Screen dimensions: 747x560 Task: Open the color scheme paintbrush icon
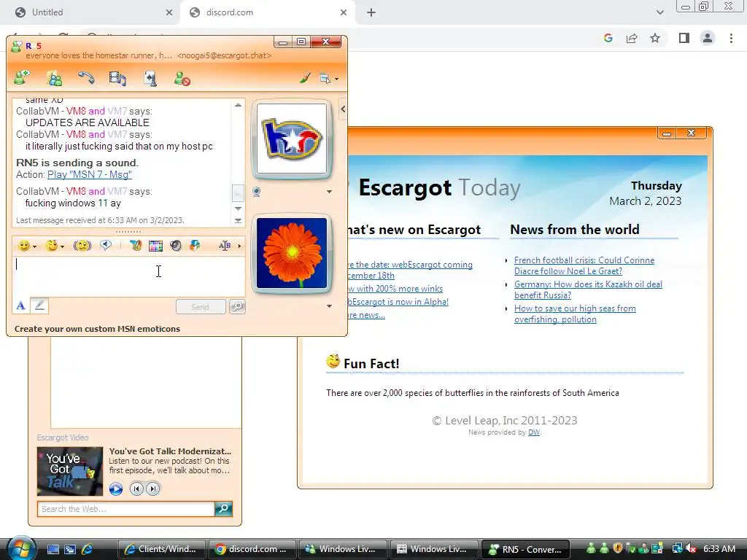305,77
